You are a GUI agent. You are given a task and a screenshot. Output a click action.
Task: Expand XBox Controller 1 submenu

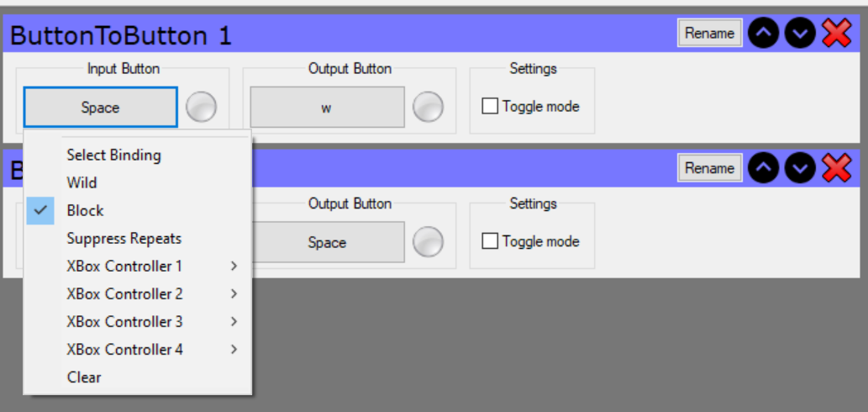coord(124,266)
